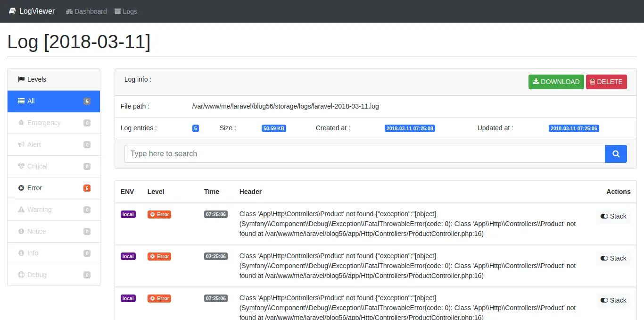
Task: Click the ENV column heading
Action: point(127,192)
